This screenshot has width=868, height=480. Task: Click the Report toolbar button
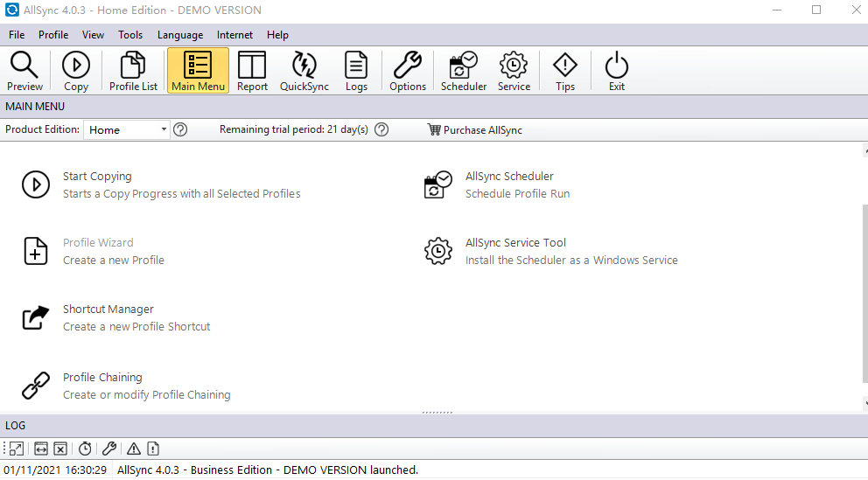coord(252,71)
